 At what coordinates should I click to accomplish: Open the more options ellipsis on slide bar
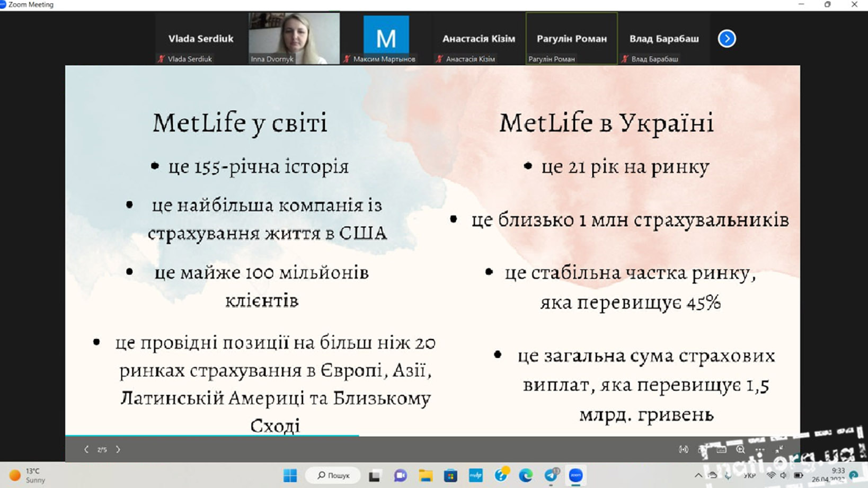coord(760,450)
